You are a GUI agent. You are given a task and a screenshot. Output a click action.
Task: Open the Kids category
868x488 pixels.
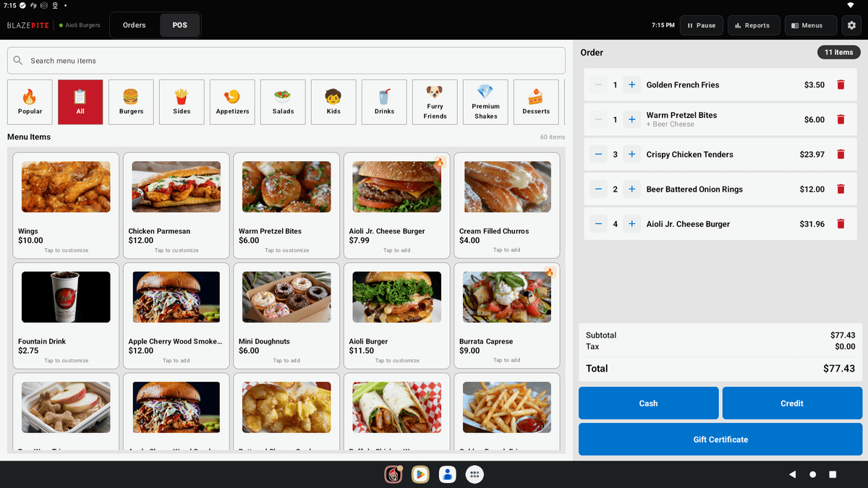pyautogui.click(x=333, y=102)
